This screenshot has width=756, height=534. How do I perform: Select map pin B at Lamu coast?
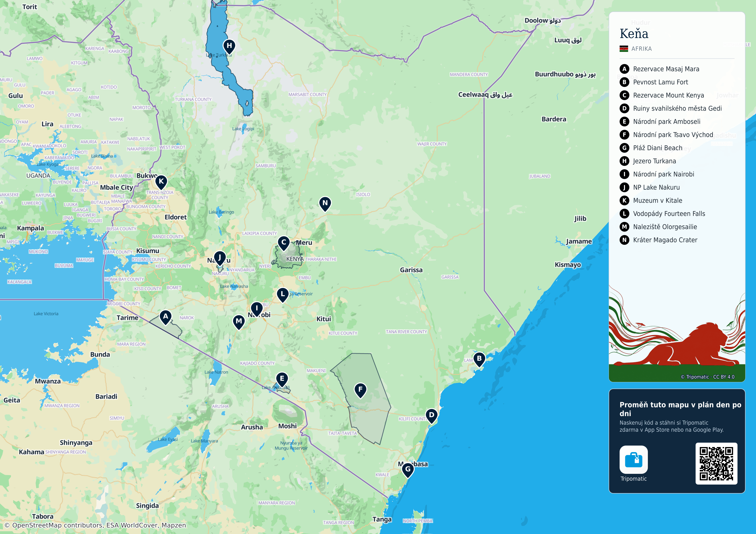click(x=479, y=359)
